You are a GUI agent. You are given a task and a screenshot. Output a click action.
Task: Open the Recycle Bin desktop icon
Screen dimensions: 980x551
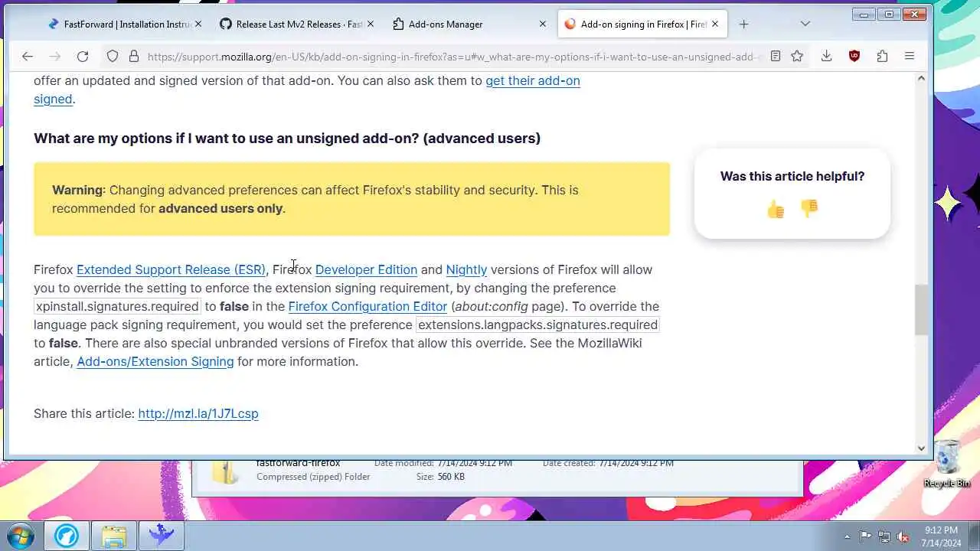(947, 463)
